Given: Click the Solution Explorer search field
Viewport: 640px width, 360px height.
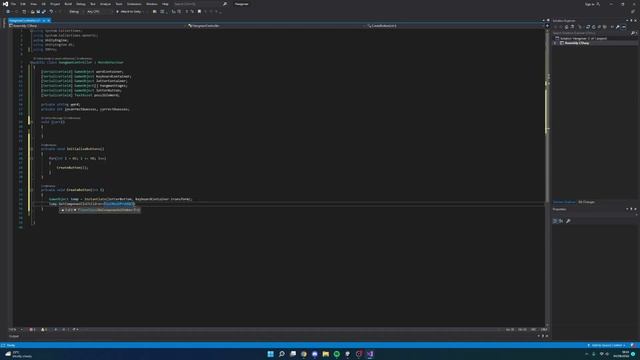Looking at the screenshot, I should click(x=594, y=33).
